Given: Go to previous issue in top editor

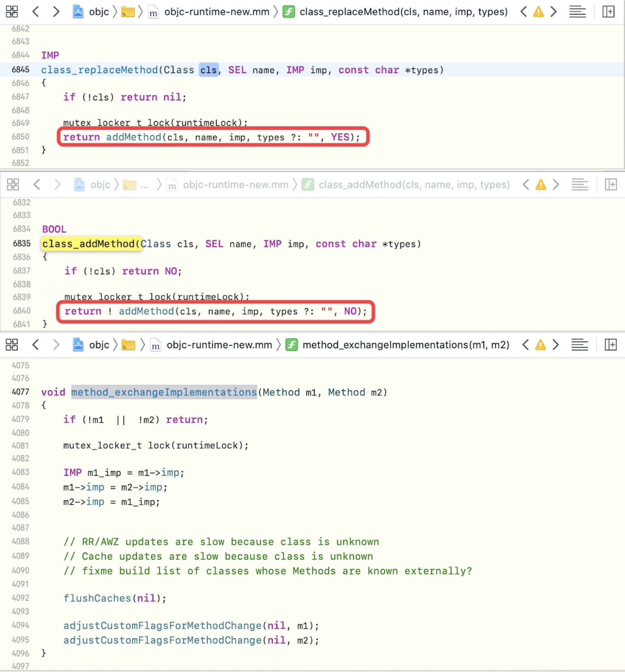Looking at the screenshot, I should 523,12.
